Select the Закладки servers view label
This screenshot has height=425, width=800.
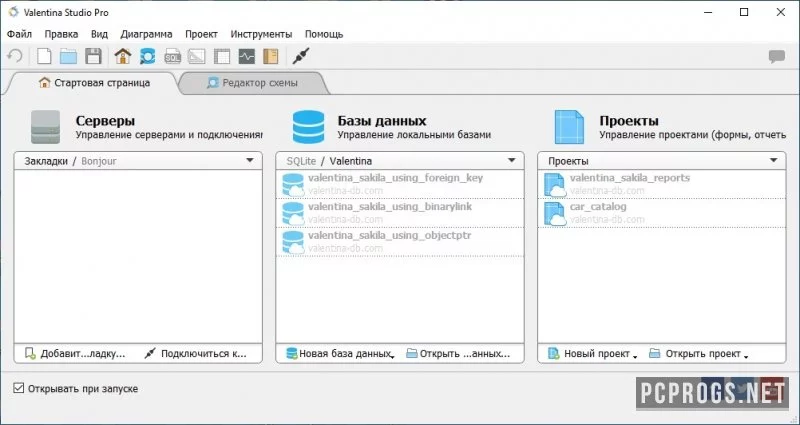coord(46,161)
